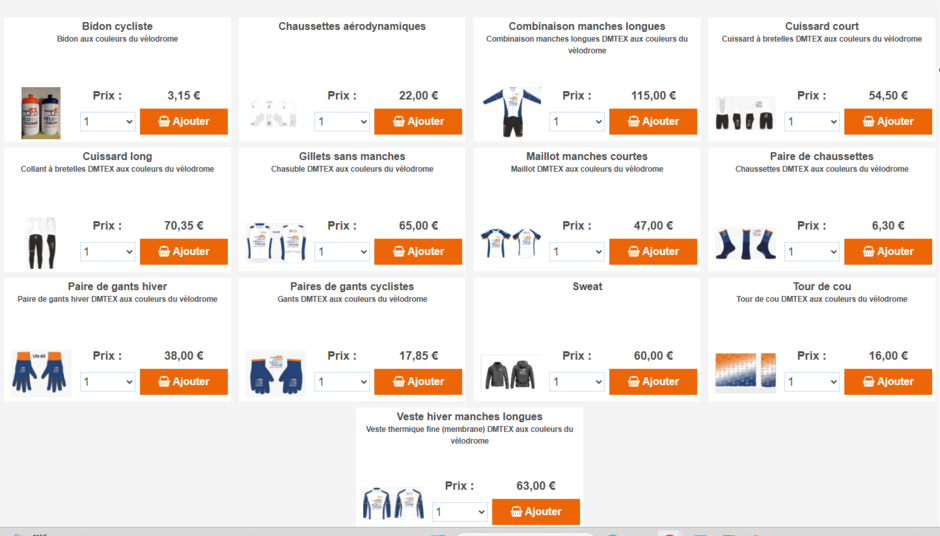View the Combinaison manches longues product photo
This screenshot has width=940, height=536.
[511, 111]
